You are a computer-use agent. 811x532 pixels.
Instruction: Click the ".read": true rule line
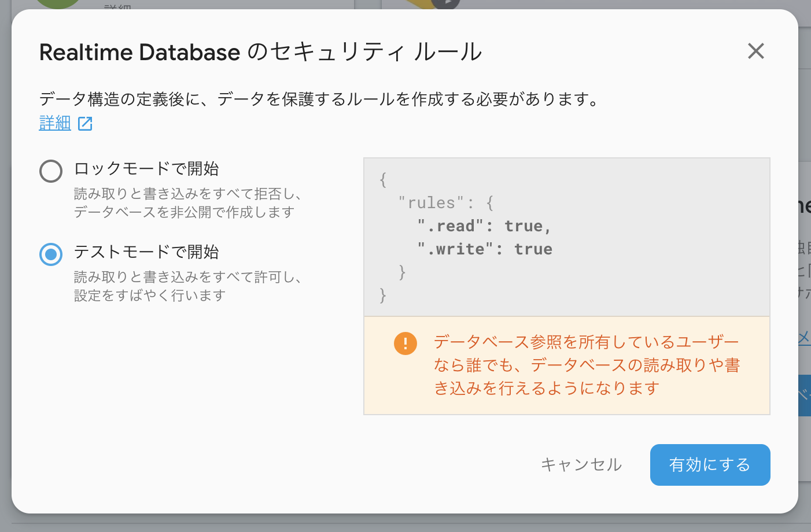[484, 226]
